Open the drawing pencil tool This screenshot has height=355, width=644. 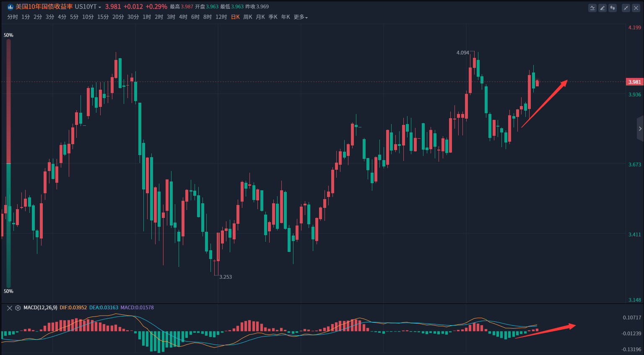pos(602,8)
